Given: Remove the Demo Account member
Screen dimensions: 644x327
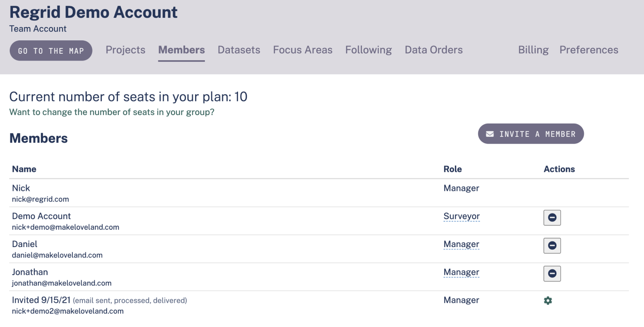Looking at the screenshot, I should (552, 218).
